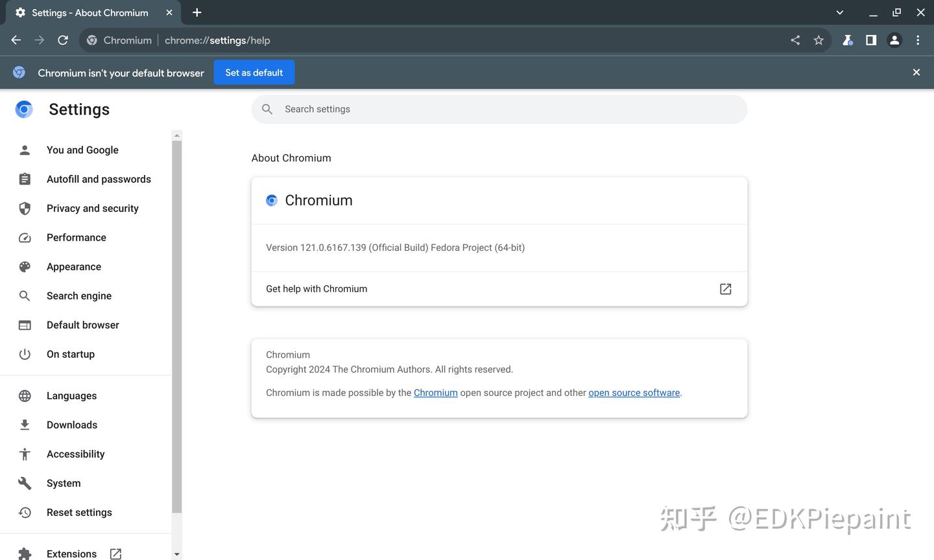Click the sidebar scrollbar down arrow
Viewport: 934px width, 560px height.
[x=177, y=554]
